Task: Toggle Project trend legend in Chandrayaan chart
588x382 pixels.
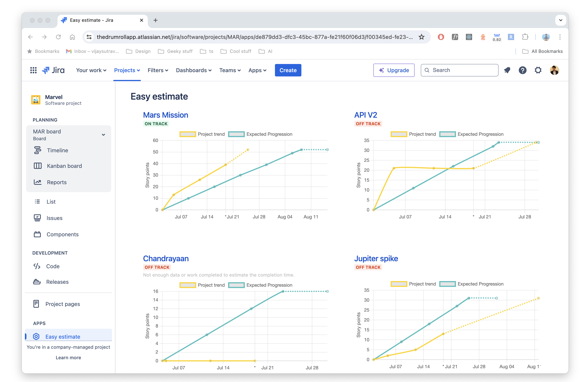Action: 202,285
